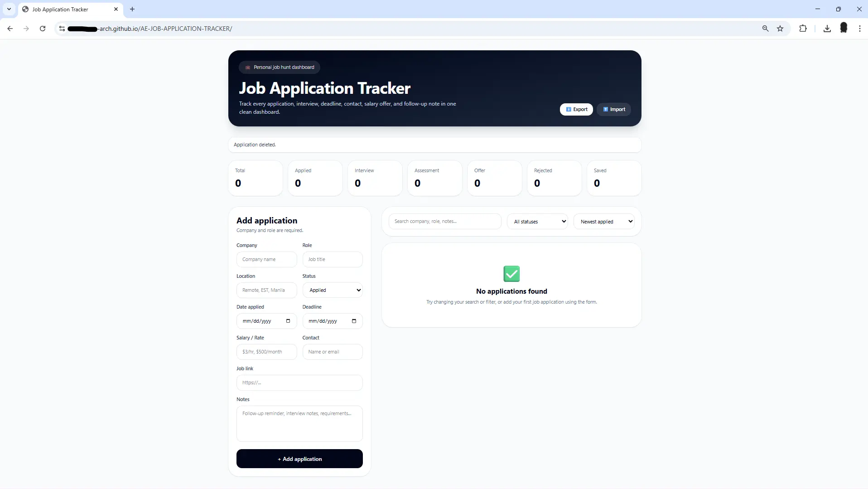Click the Export button
This screenshot has height=489, width=868.
coord(576,109)
